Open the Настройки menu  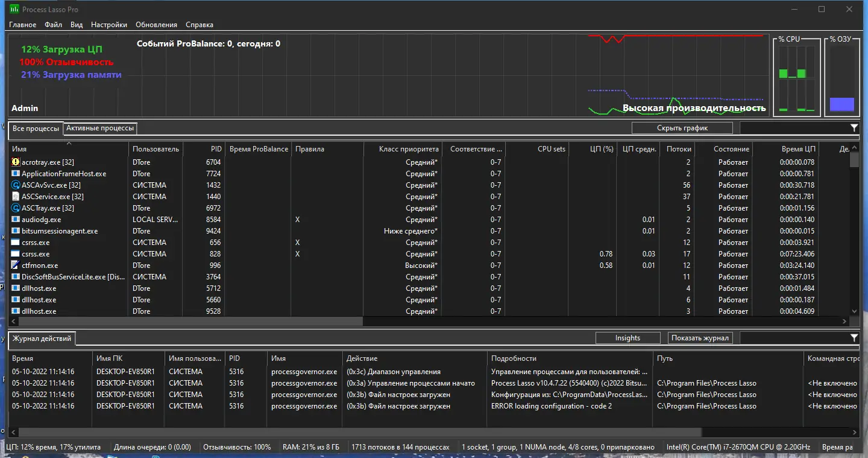(109, 25)
